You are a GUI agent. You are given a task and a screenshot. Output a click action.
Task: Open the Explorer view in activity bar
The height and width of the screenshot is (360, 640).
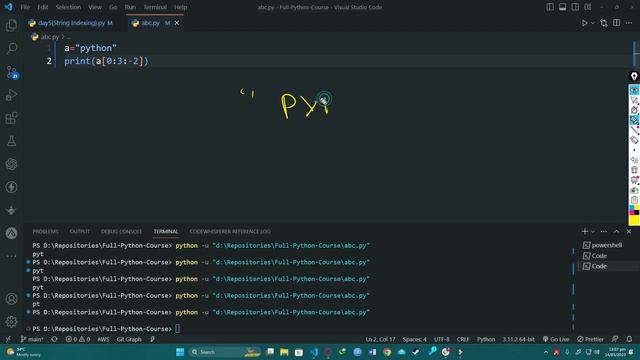pyautogui.click(x=11, y=26)
